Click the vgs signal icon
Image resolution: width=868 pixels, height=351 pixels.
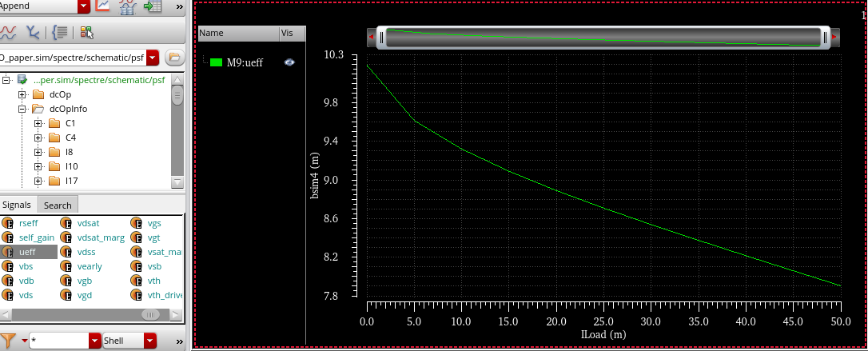(x=137, y=223)
